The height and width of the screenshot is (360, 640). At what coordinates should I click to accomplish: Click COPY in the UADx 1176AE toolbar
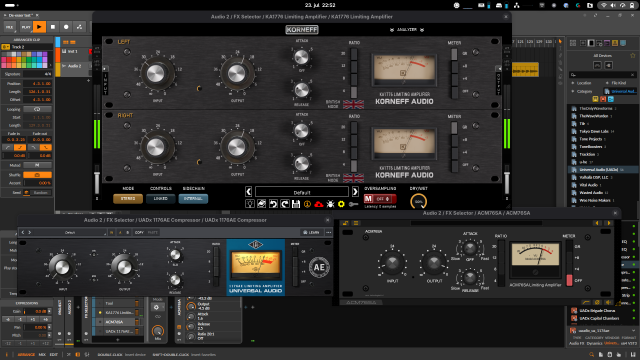coord(139,232)
